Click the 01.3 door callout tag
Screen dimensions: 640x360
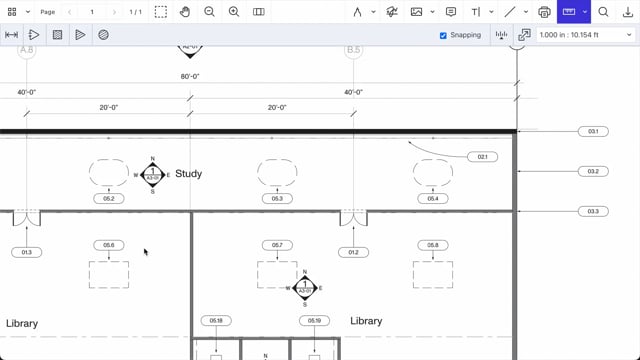tap(27, 252)
